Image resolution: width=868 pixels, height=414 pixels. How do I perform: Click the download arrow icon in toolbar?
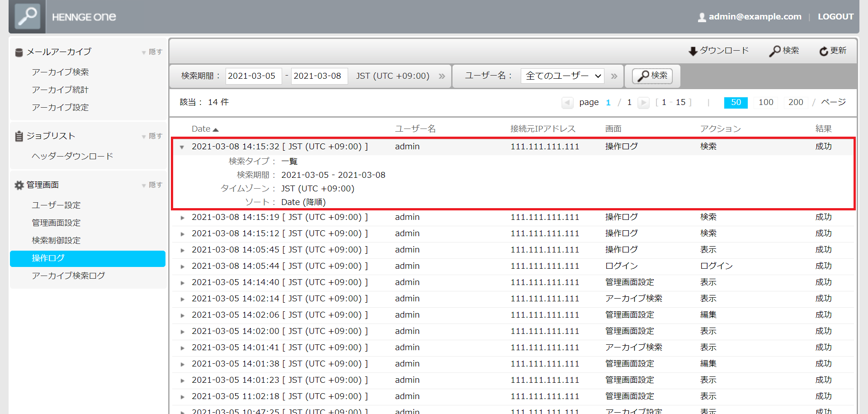tap(693, 51)
